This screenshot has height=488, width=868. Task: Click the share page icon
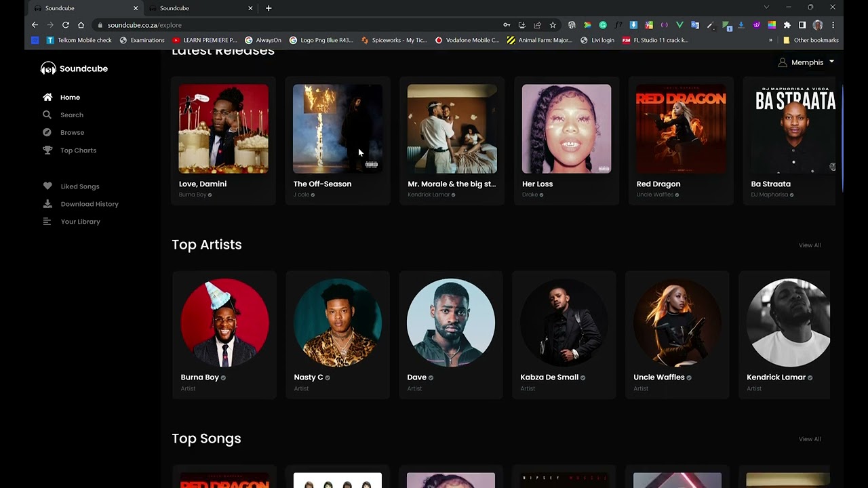[x=537, y=25]
